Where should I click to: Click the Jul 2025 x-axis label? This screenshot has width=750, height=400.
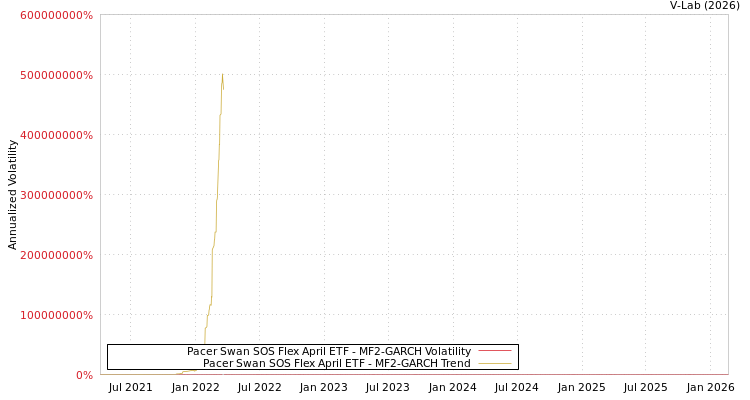pyautogui.click(x=645, y=387)
